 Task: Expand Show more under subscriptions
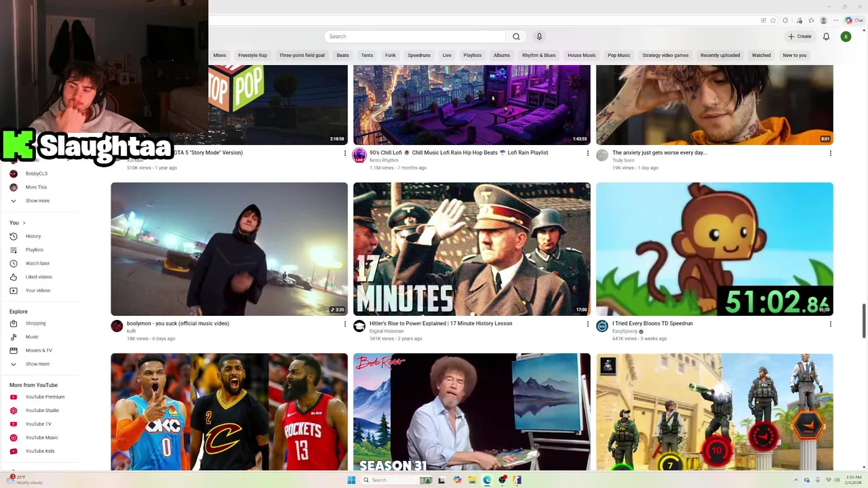click(37, 201)
